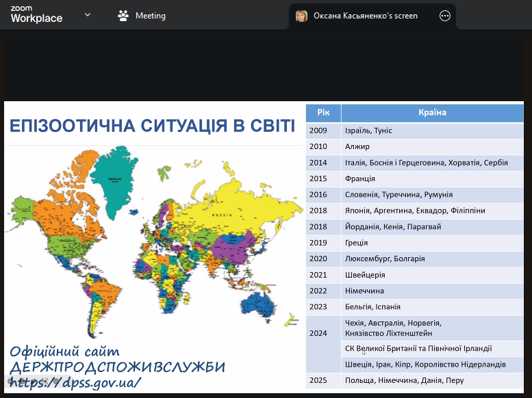Click the Zoom Workplace logo
Image resolution: width=532 pixels, height=398 pixels.
point(36,14)
